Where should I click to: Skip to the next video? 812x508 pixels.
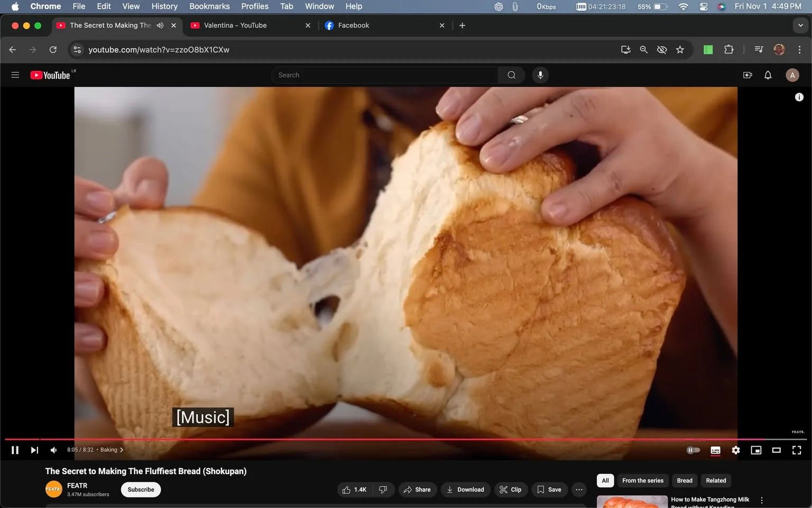(x=34, y=450)
